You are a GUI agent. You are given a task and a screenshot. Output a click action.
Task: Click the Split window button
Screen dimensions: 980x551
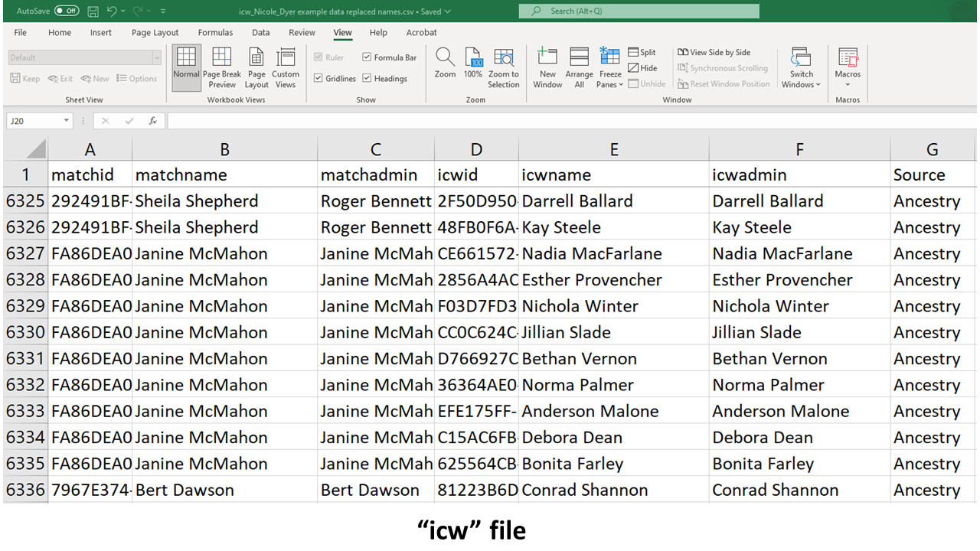[642, 52]
